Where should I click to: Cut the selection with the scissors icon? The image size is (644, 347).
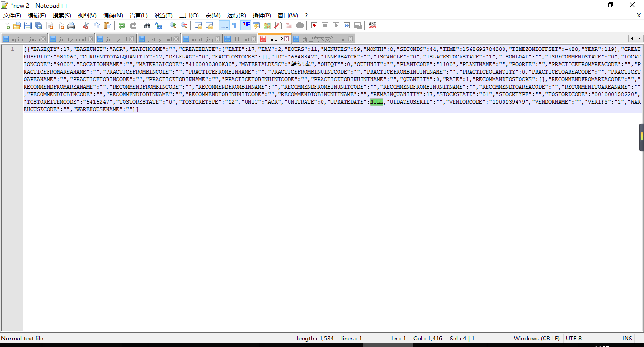(x=86, y=25)
